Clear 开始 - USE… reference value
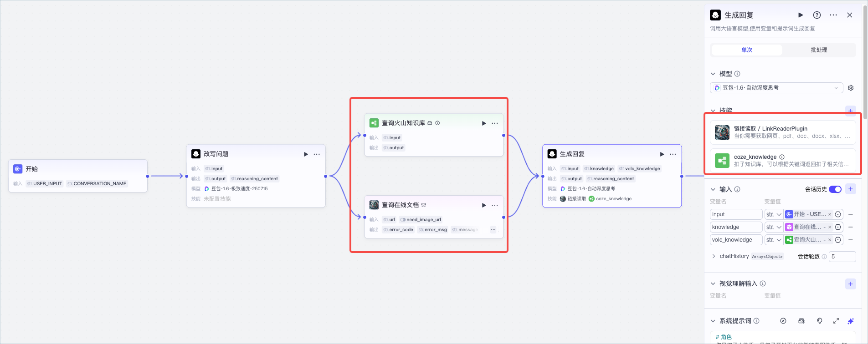 pyautogui.click(x=830, y=214)
